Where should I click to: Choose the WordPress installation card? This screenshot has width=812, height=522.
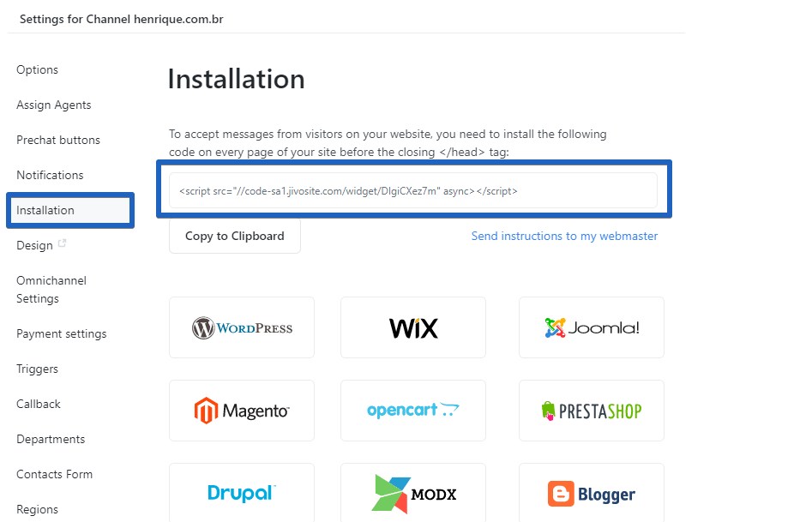tap(242, 327)
